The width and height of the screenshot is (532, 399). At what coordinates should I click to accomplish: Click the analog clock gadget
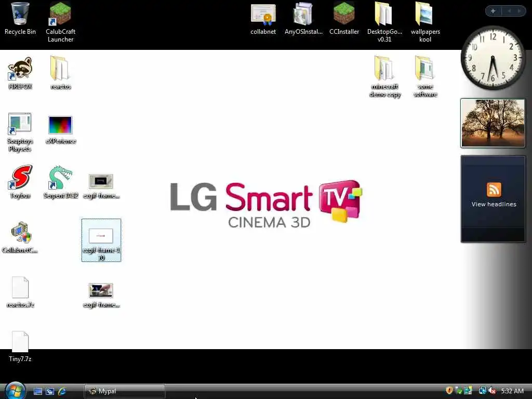pos(493,58)
